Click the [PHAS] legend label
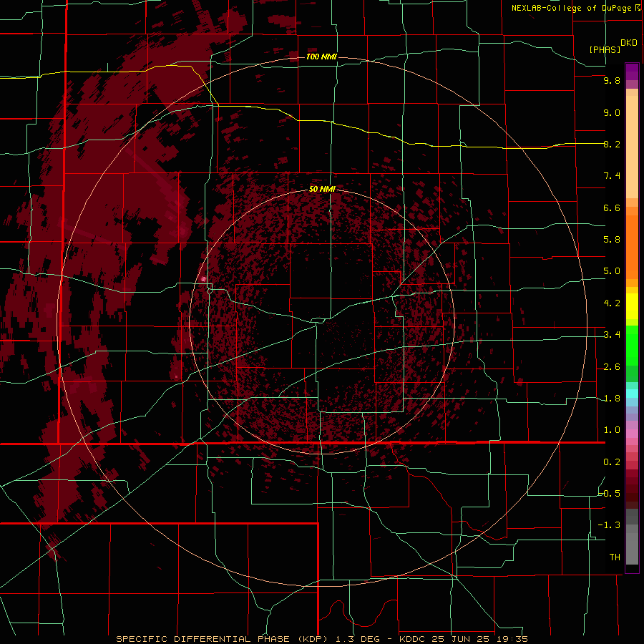Image resolution: width=644 pixels, height=644 pixels. (605, 49)
